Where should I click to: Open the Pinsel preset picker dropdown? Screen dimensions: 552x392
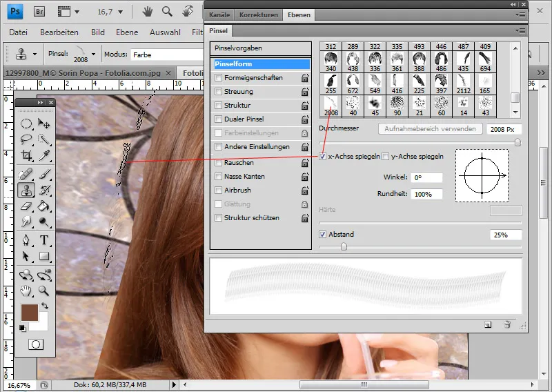[93, 55]
